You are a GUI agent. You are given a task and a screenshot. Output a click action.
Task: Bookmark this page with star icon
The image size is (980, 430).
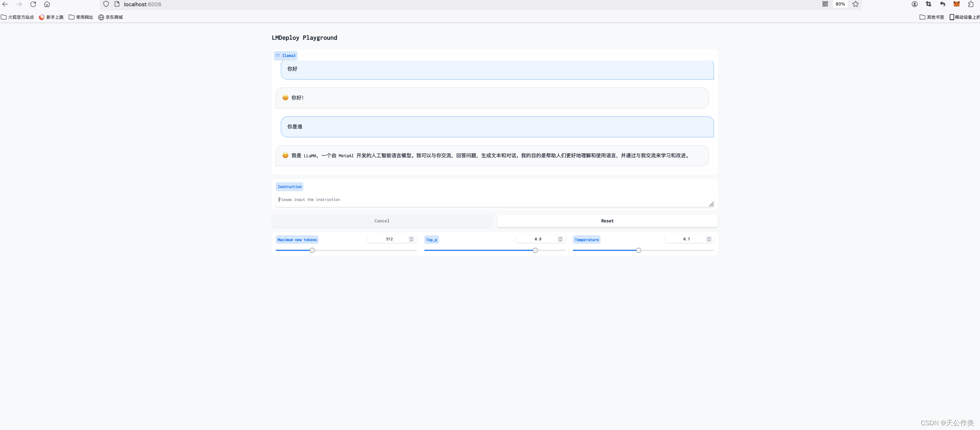(856, 4)
